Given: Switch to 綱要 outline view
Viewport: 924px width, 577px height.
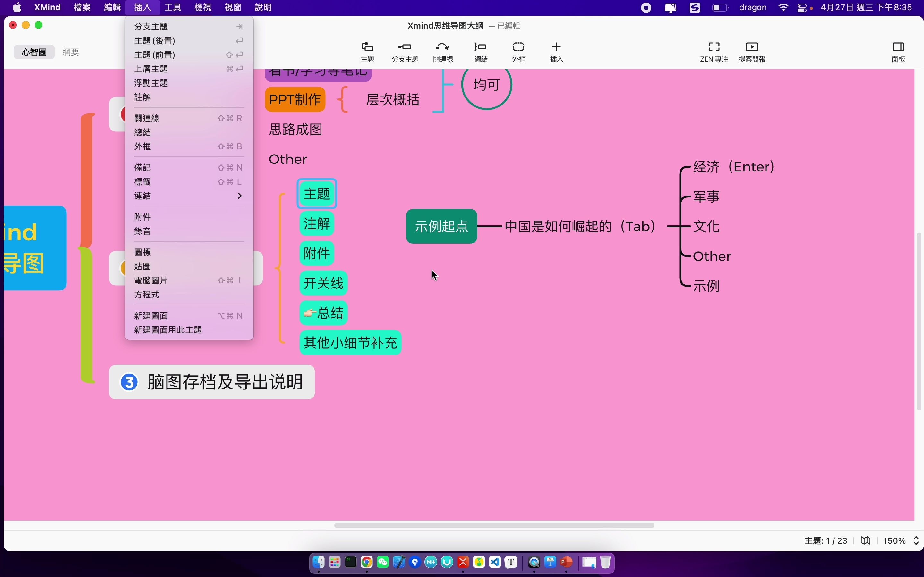Looking at the screenshot, I should click(71, 52).
